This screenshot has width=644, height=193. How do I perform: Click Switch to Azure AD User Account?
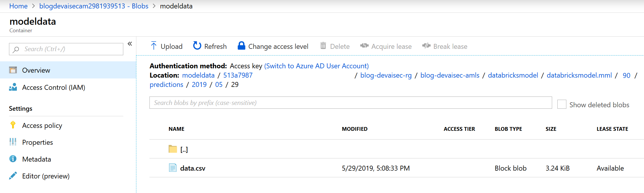pyautogui.click(x=316, y=66)
